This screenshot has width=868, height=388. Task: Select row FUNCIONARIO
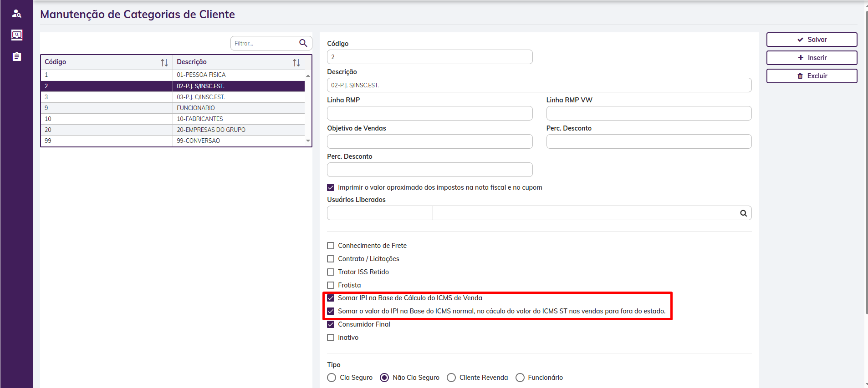[x=173, y=108]
